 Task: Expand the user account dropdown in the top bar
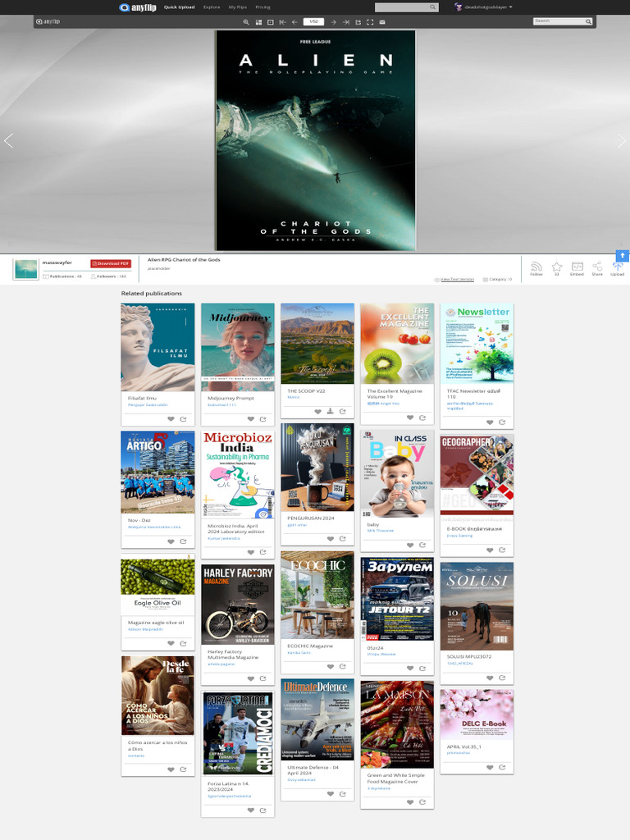(484, 7)
